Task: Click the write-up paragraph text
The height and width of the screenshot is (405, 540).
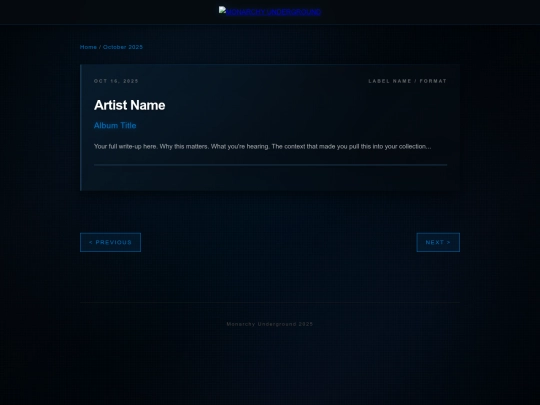Action: coord(262,147)
